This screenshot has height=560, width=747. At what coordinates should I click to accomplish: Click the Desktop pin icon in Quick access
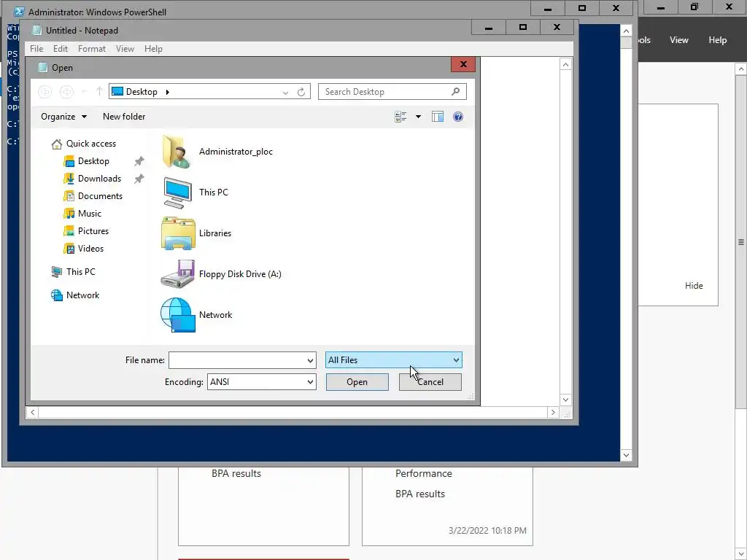pyautogui.click(x=139, y=161)
